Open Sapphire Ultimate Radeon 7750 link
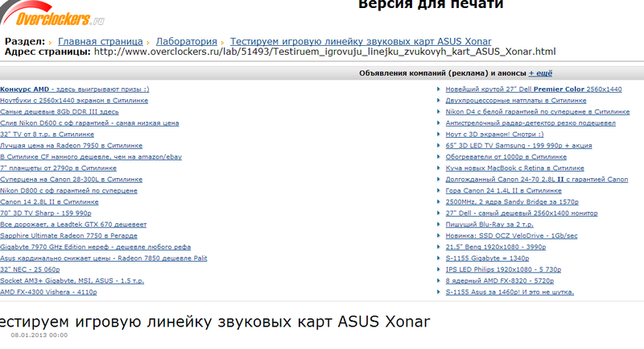The height and width of the screenshot is (349, 644). (x=68, y=235)
